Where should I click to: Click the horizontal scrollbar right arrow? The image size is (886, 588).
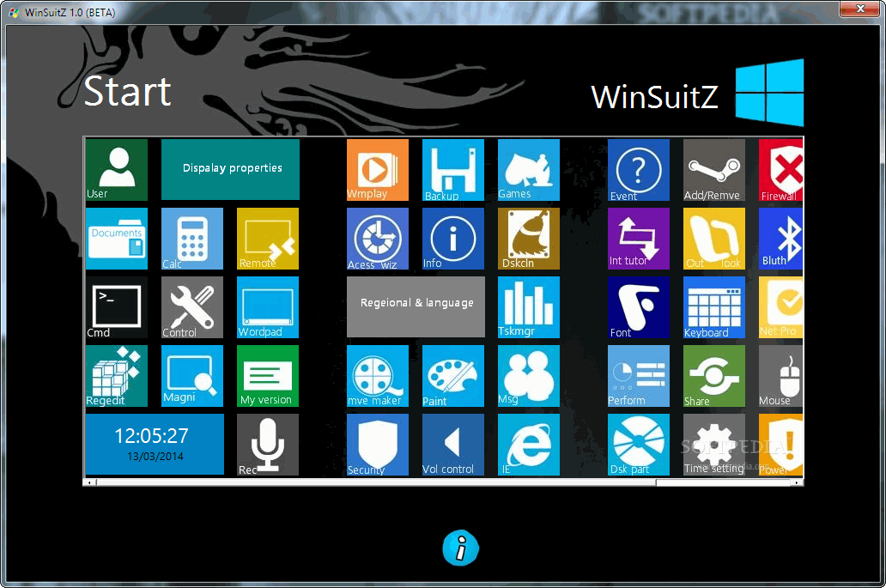(798, 482)
